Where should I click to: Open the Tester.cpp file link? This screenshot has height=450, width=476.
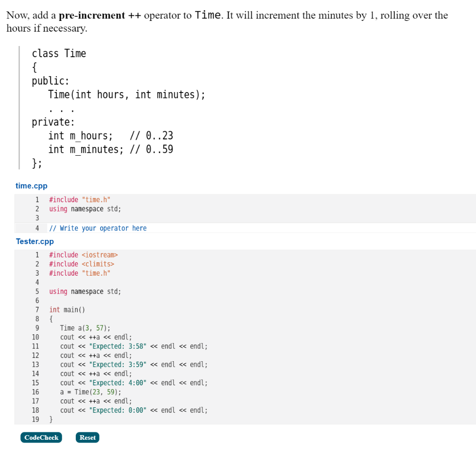pos(34,241)
